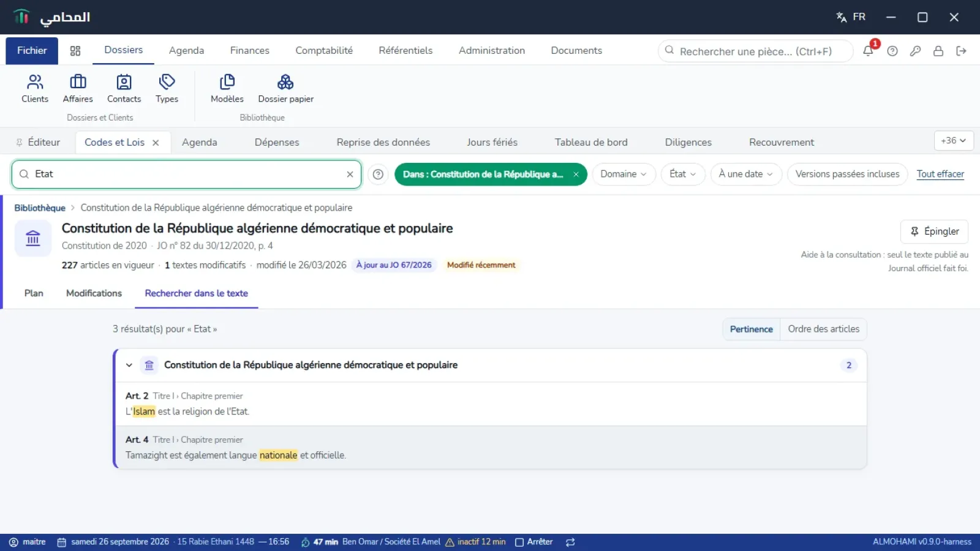980x551 pixels.
Task: Open the Contacts section
Action: 124,89
